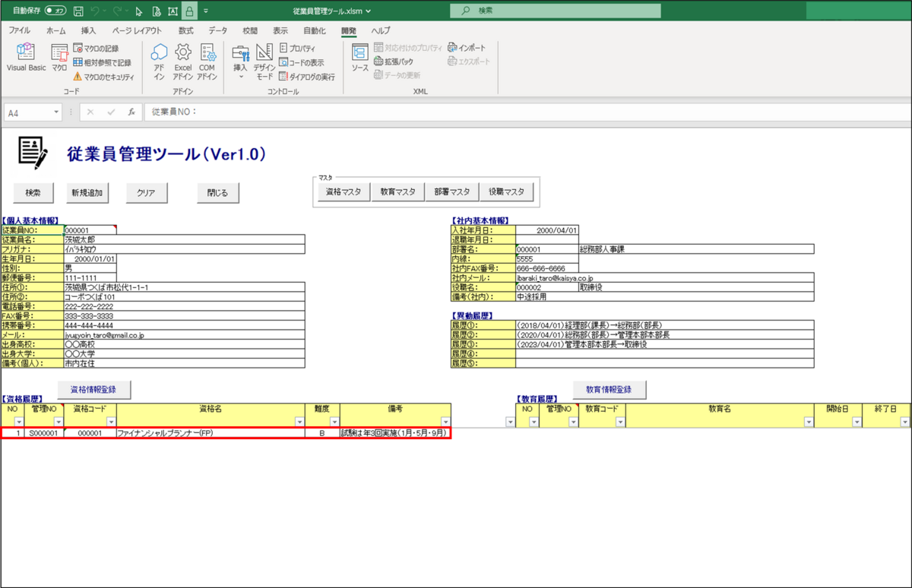The image size is (912, 588).
Task: Expand the file name 従業員管理ツール.xlsm dropdown
Action: 368,11
